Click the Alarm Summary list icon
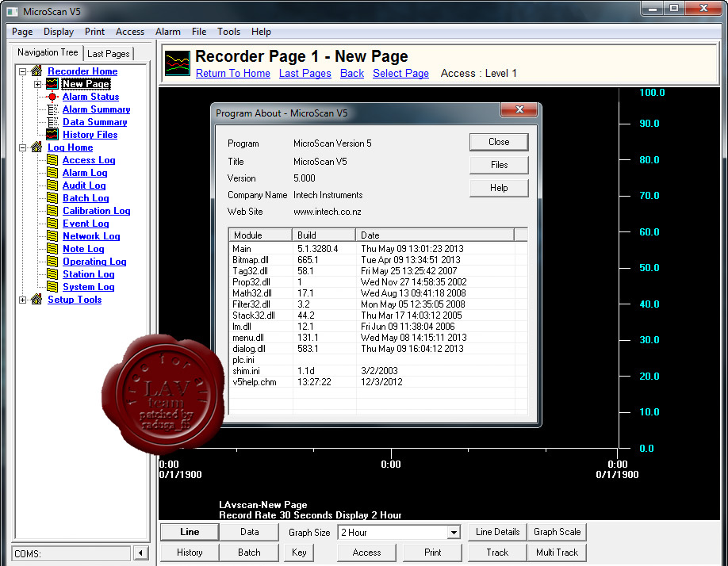The image size is (728, 566). pyautogui.click(x=52, y=109)
